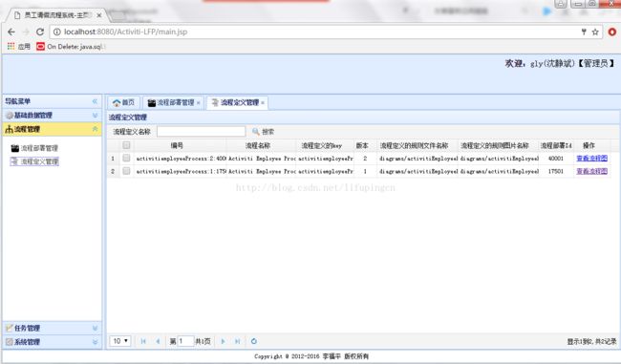The image size is (621, 364).
Task: Click the page number input field
Action: pos(185,341)
